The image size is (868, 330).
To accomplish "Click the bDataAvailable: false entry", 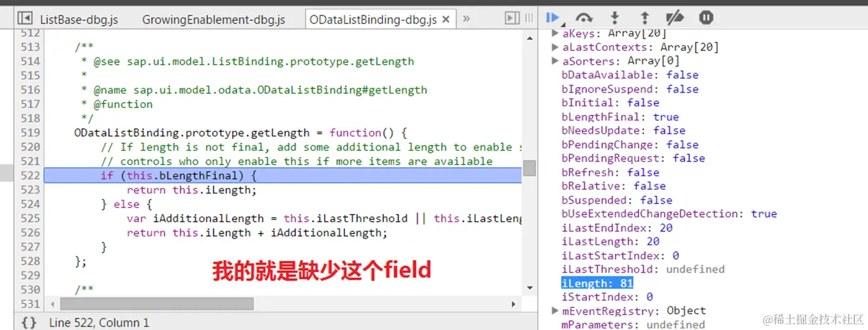I will point(630,75).
